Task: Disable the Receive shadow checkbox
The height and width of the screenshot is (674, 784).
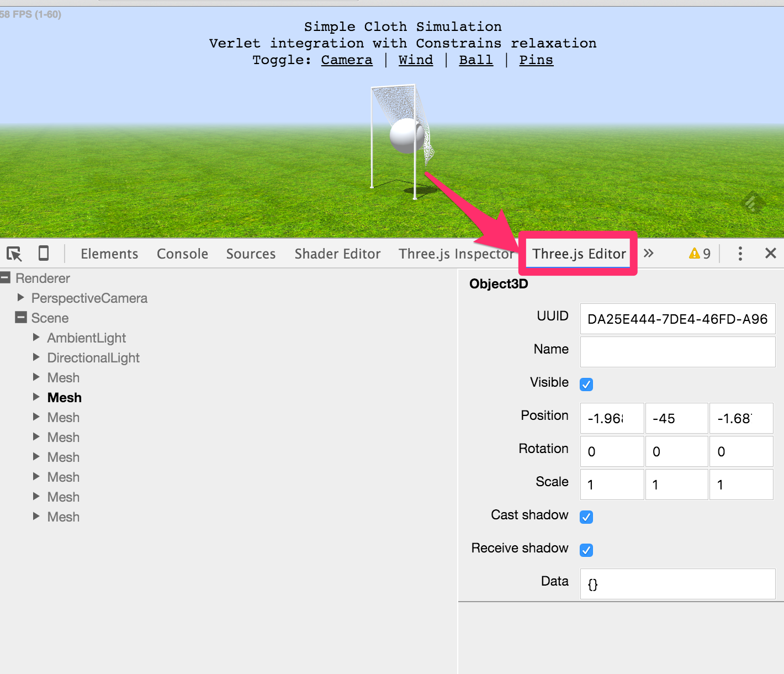Action: coord(586,550)
